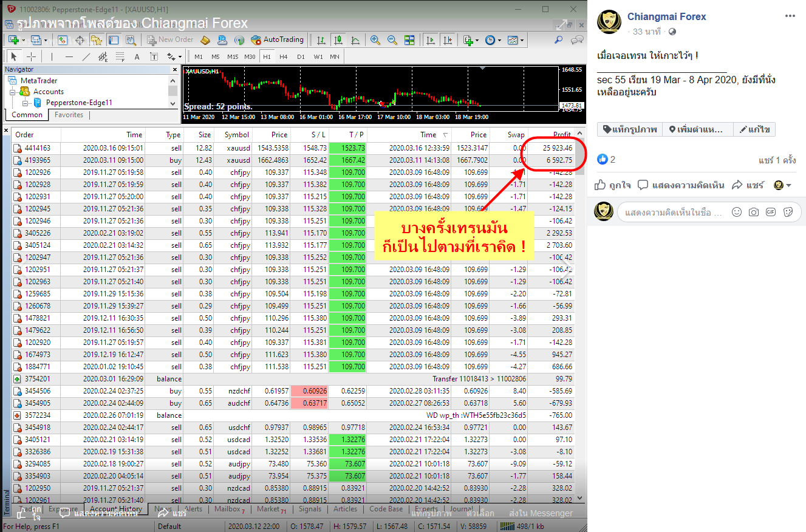Open the Articles tab in Terminal
This screenshot has height=532, width=806.
[346, 510]
